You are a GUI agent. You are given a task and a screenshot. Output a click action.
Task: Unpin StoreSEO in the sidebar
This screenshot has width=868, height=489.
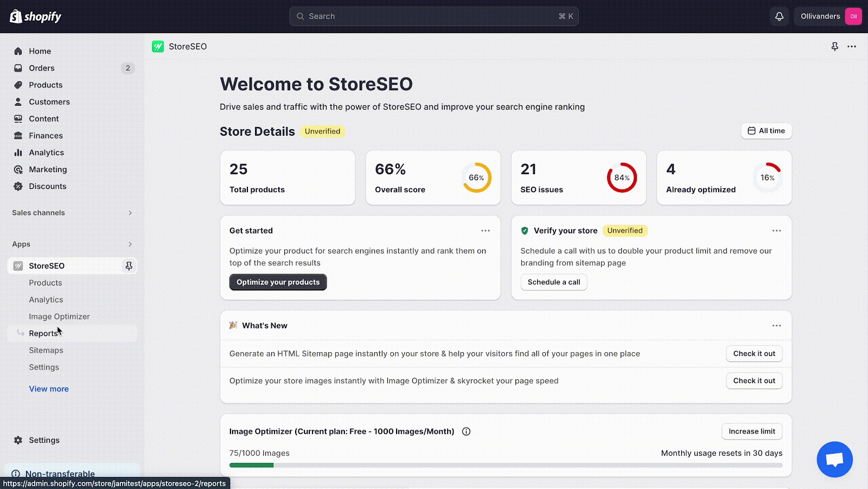[129, 266]
